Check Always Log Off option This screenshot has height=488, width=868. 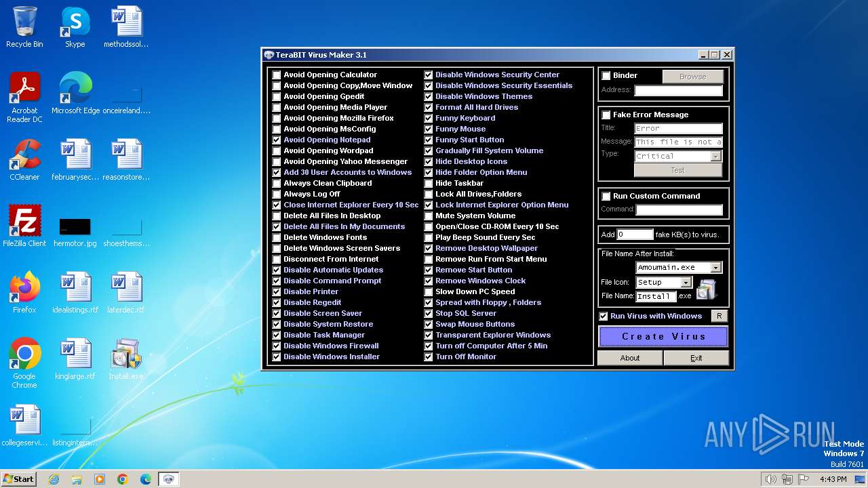click(x=276, y=194)
